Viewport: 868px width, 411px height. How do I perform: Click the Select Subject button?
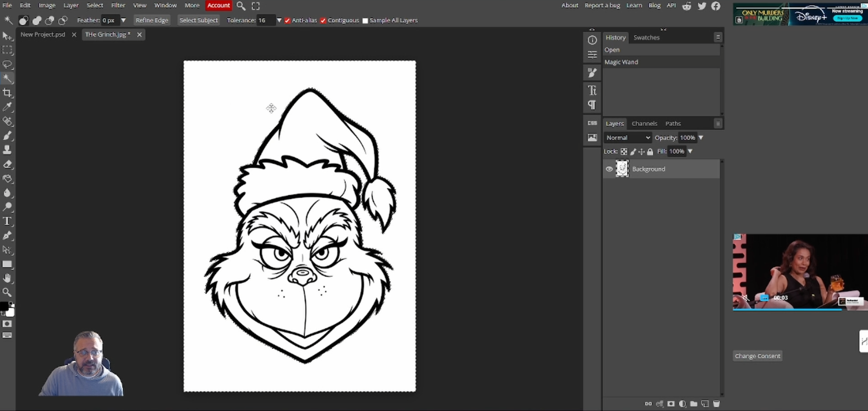[x=198, y=20]
